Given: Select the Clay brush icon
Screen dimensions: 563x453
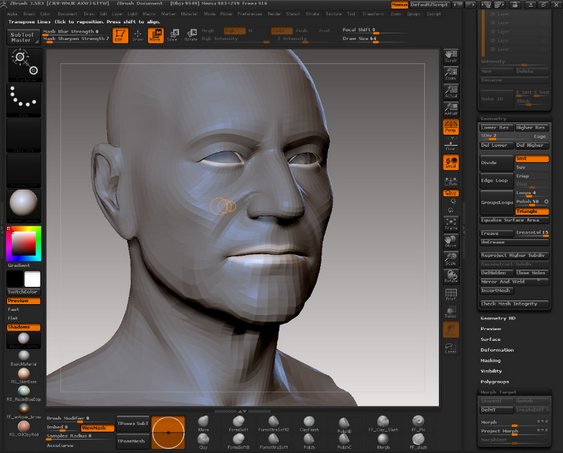Looking at the screenshot, I should click(203, 441).
